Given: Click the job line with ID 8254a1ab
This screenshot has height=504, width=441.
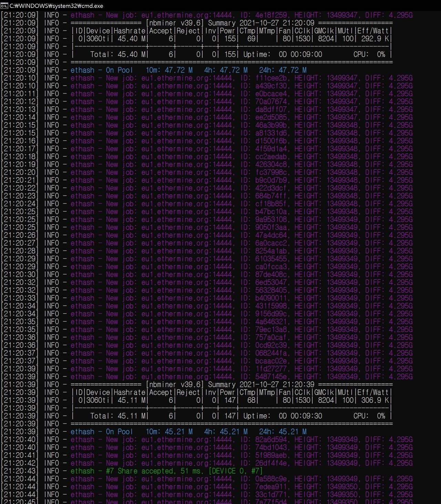Looking at the screenshot, I should [207, 251].
